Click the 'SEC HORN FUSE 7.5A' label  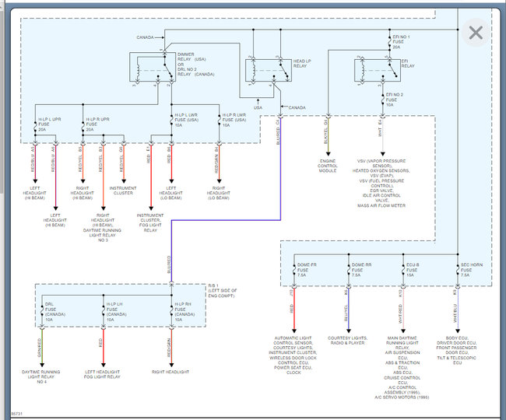pyautogui.click(x=472, y=270)
